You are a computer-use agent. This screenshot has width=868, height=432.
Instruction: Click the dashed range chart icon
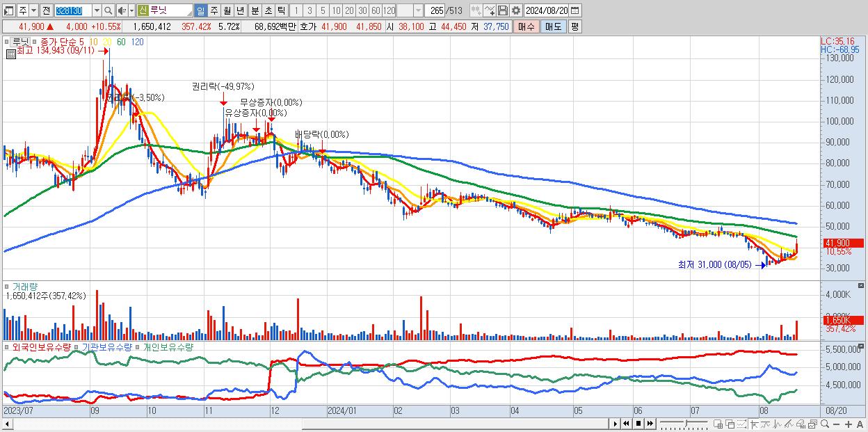pyautogui.click(x=741, y=424)
